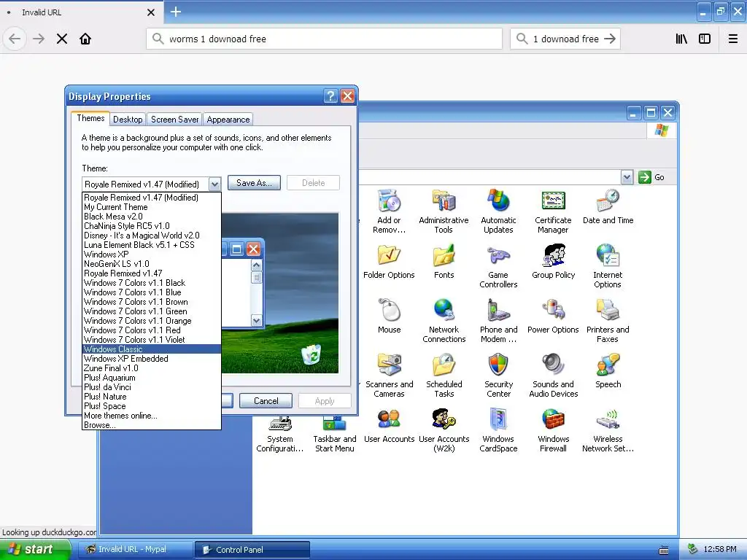
Task: Open Internet Options icon
Action: [608, 266]
